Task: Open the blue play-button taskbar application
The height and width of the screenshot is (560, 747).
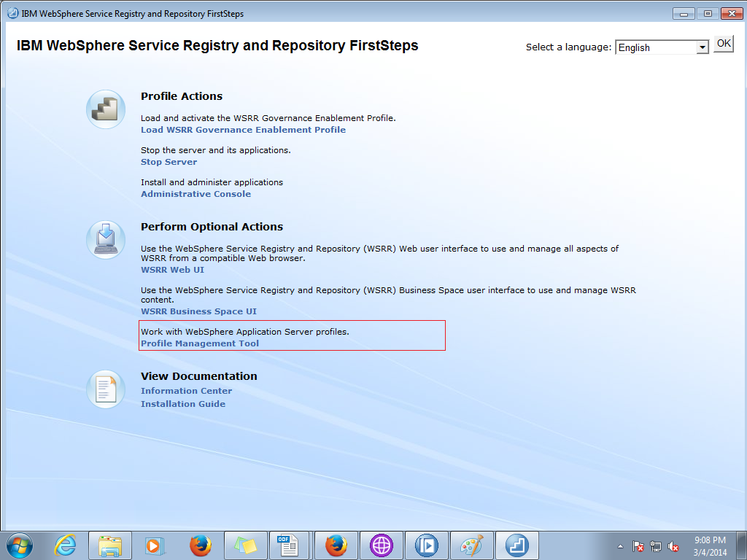Action: pos(426,545)
